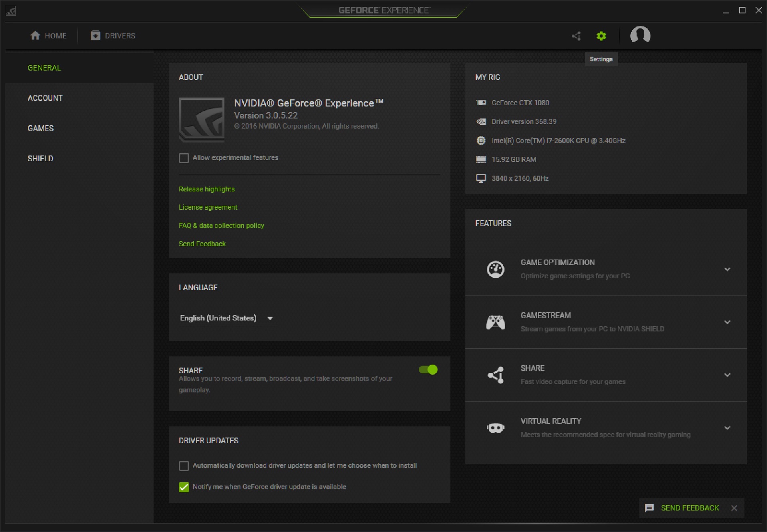Click the Send Feedback chat bubble icon
Viewport: 767px width, 532px height.
(x=649, y=508)
